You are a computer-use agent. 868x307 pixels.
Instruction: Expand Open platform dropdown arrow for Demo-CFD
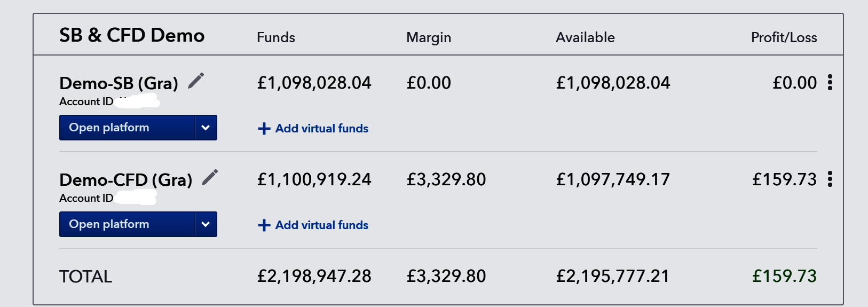(206, 225)
